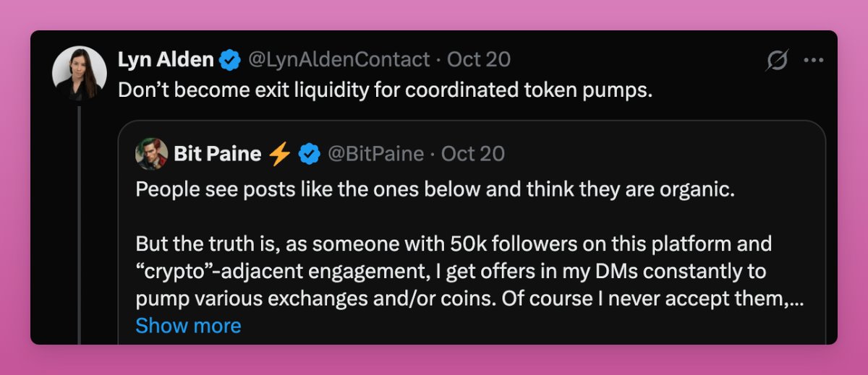Click the Oct 20 timestamp after @LynAldenContact

479,60
